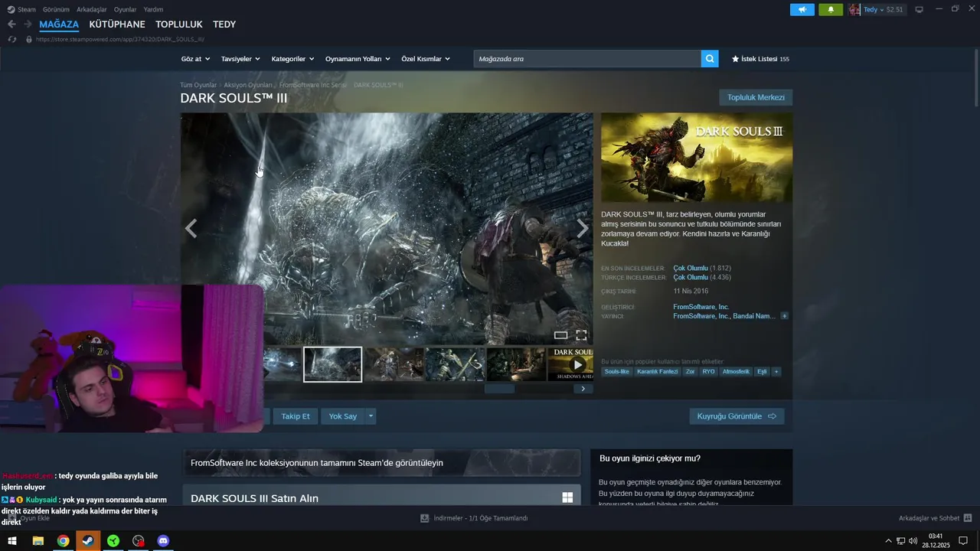Open the Görünüm menu
This screenshot has height=551, width=980.
(x=56, y=9)
